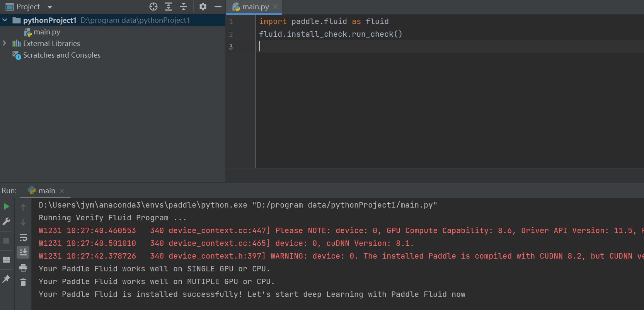Screen dimensions: 644x310
Task: Toggle soft-wrap in console
Action: tap(23, 237)
